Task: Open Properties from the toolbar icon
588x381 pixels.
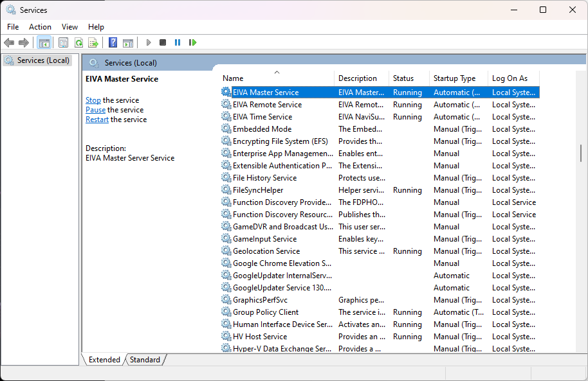Action: pos(64,42)
